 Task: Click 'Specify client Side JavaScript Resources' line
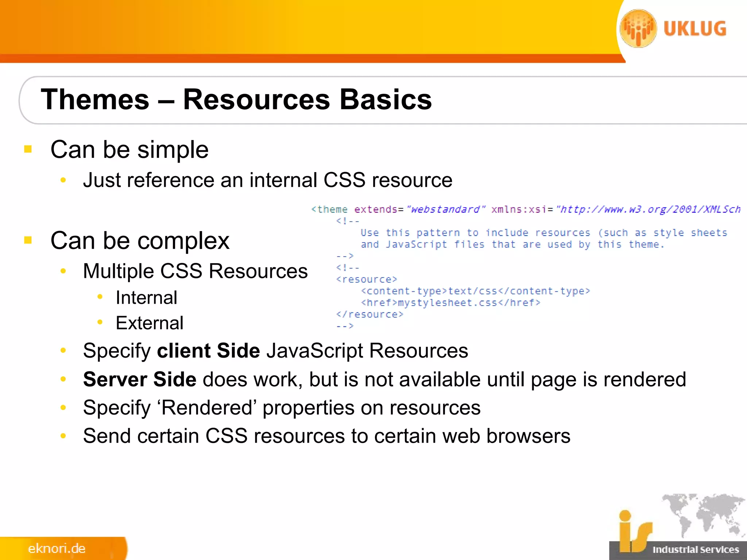tap(276, 351)
